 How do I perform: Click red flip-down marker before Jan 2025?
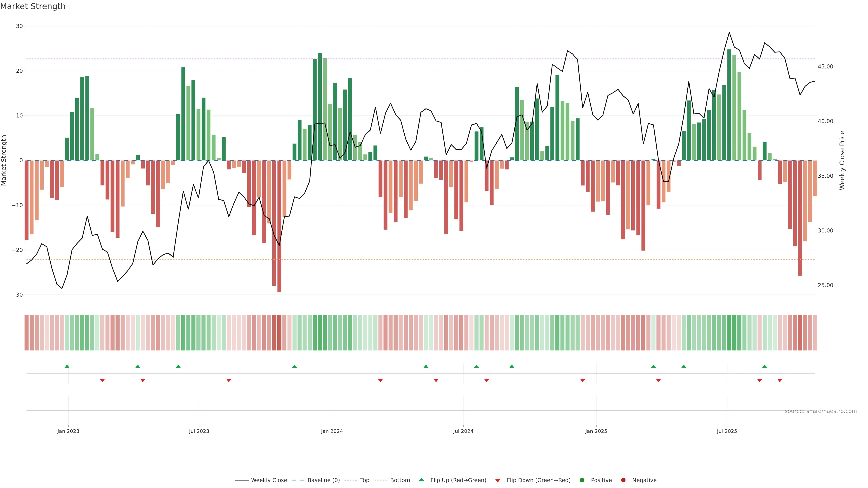[583, 380]
